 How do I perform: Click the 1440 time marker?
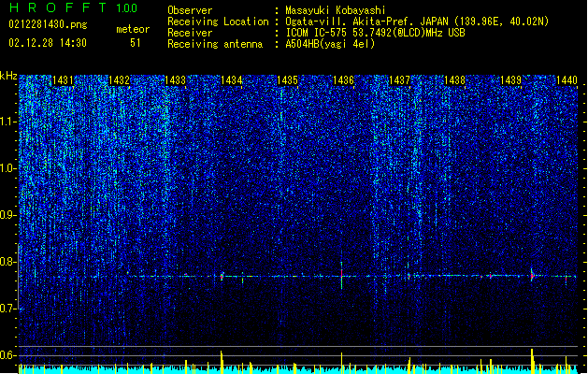(566, 80)
